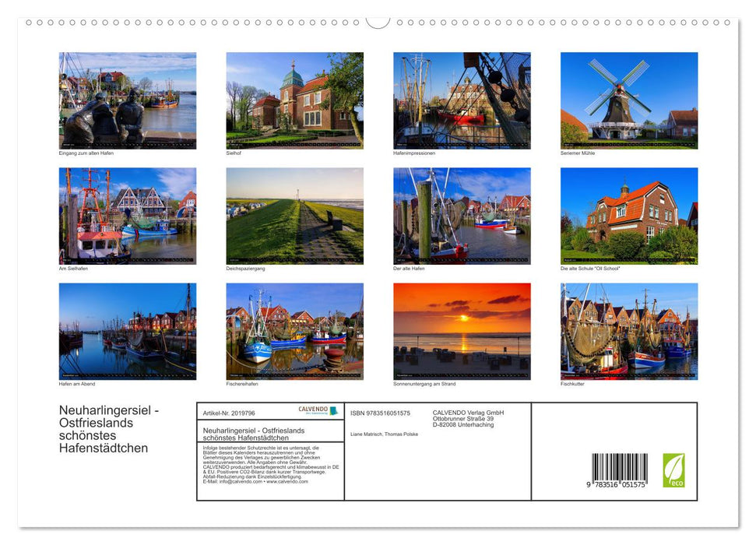Select the "Fischkutter" cutter thumbnail
The width and height of the screenshot is (756, 545).
click(x=628, y=331)
